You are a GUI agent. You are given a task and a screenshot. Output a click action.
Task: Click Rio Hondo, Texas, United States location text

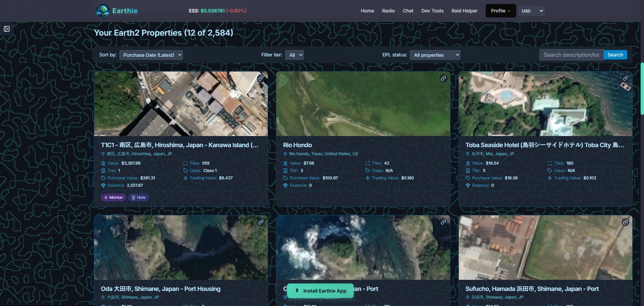point(323,154)
